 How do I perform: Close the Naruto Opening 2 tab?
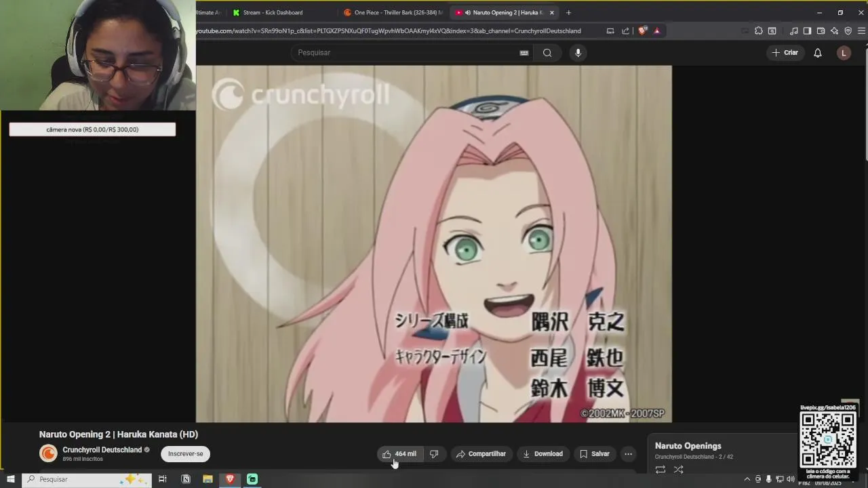[552, 12]
